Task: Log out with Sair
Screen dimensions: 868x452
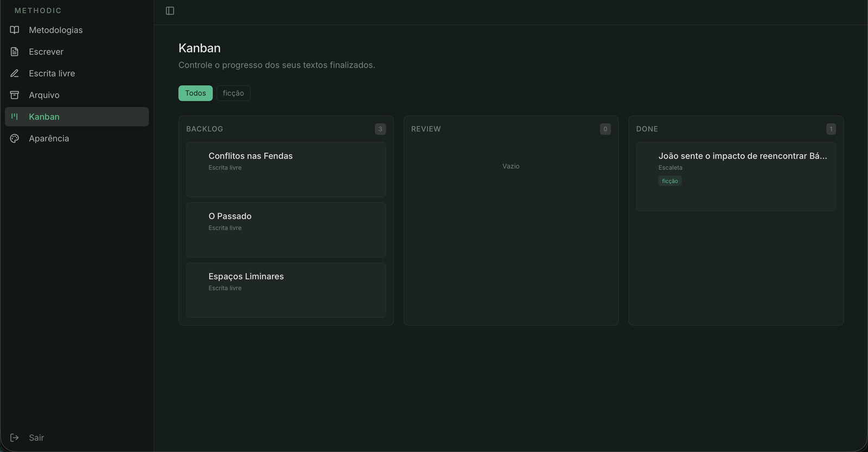Action: (x=77, y=437)
